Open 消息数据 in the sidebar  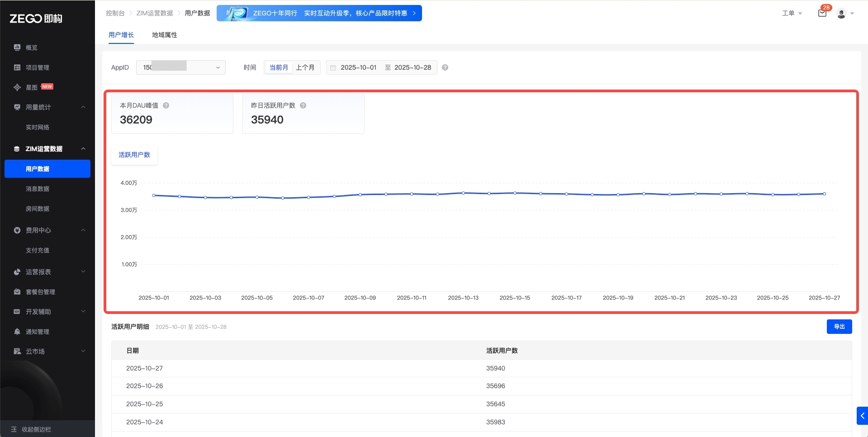[38, 189]
